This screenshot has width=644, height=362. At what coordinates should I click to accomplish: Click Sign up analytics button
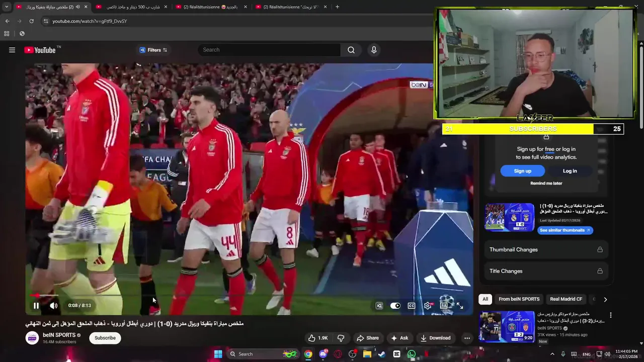[x=522, y=171]
